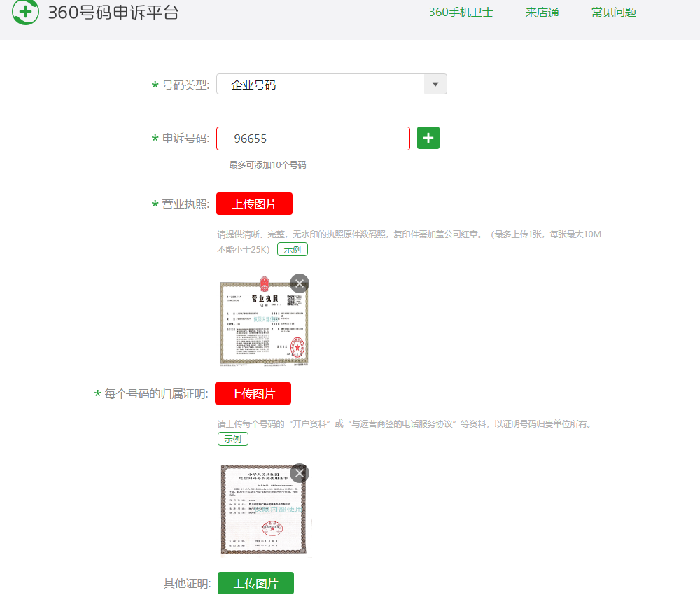
Task: Open the 常见问题 page
Action: pos(612,12)
